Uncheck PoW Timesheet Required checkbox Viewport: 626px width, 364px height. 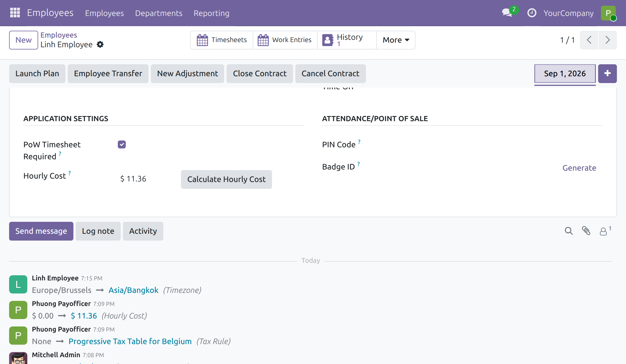[122, 144]
